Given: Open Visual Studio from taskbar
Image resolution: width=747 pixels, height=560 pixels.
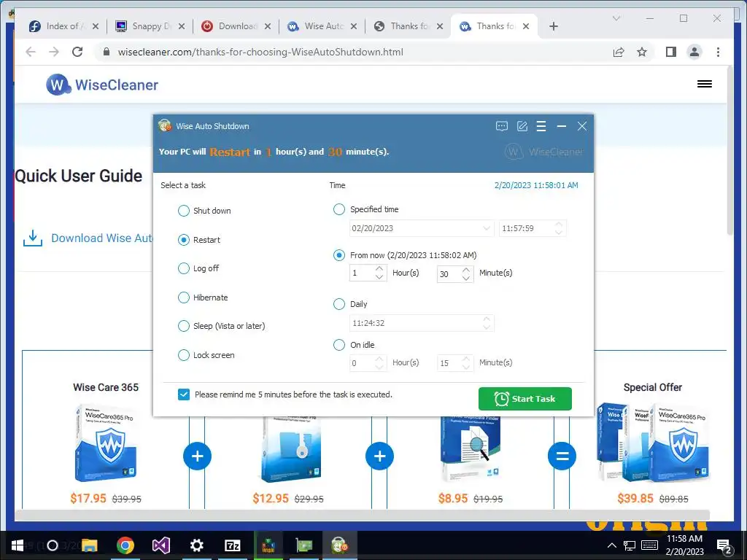Looking at the screenshot, I should [161, 545].
